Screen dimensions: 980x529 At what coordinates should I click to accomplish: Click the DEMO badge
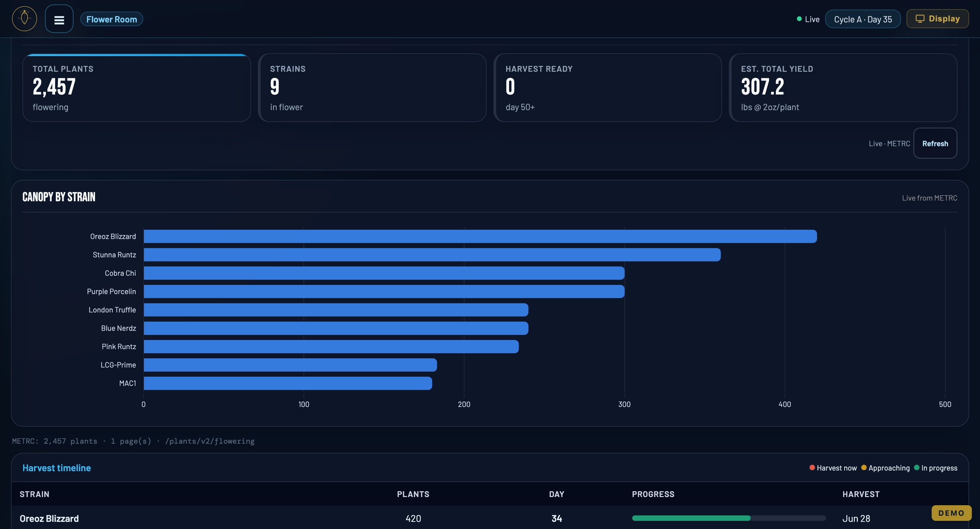[951, 513]
